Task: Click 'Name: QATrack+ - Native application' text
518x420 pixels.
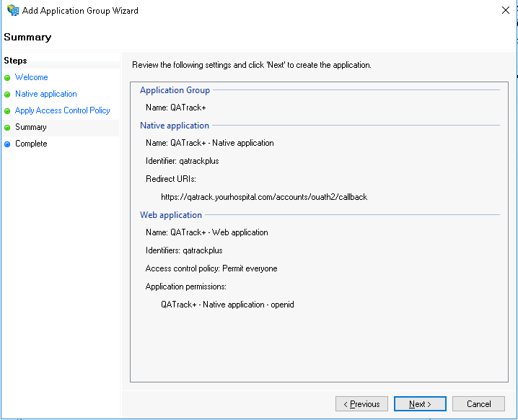Action: click(210, 143)
